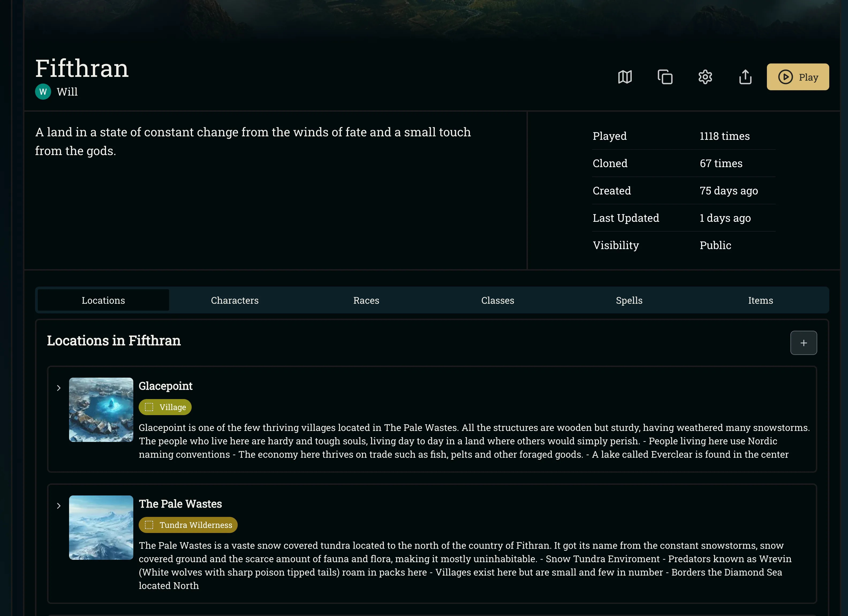Open the world map icon
Screen dimensions: 848x616
coord(625,77)
